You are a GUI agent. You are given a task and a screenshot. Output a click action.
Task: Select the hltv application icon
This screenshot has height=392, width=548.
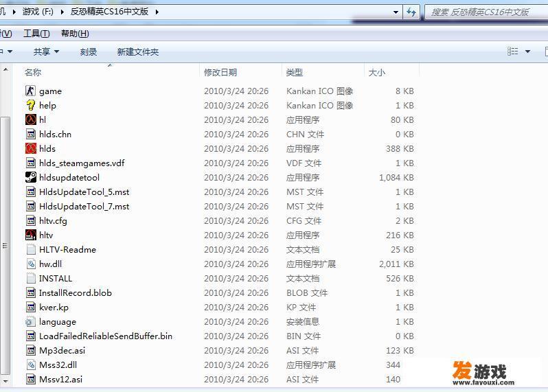pos(30,235)
